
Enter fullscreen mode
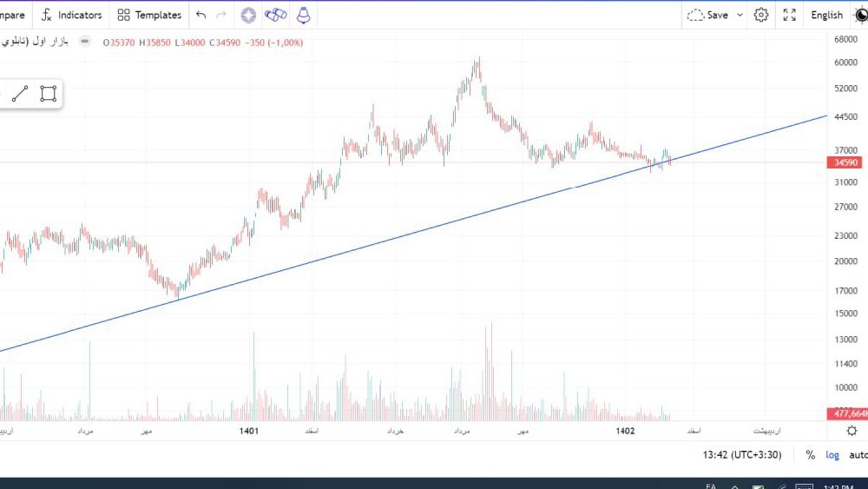coord(789,15)
